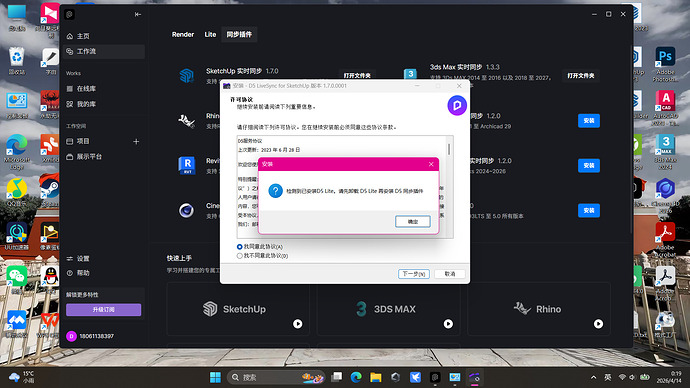Viewport: 690px width, 388px height.
Task: Click the 确定 button in the 安装 message box
Action: [x=412, y=221]
